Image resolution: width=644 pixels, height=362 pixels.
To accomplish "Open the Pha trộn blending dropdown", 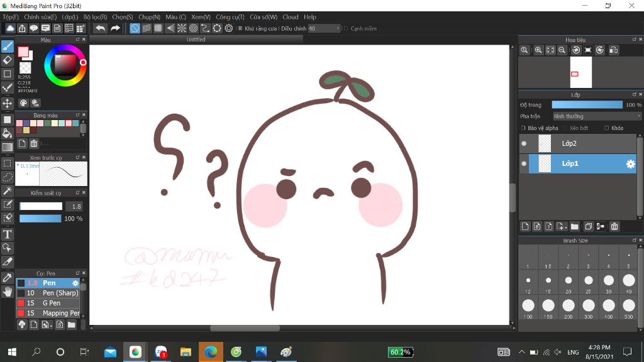I will tap(597, 116).
